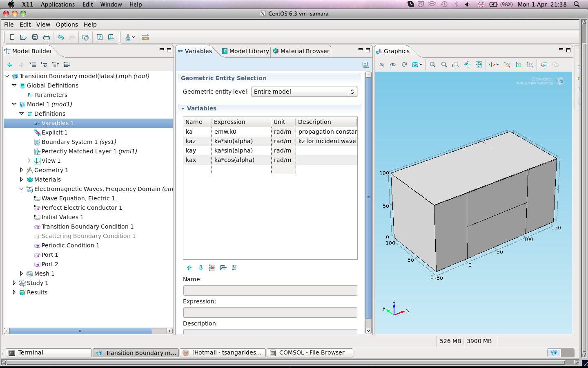The height and width of the screenshot is (368, 588).
Task: Switch to Model Library tab
Action: [245, 51]
